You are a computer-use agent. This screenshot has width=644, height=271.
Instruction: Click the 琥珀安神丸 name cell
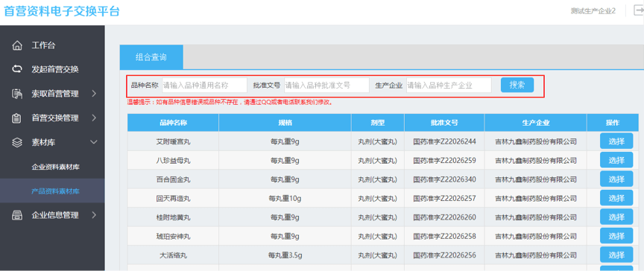click(174, 236)
